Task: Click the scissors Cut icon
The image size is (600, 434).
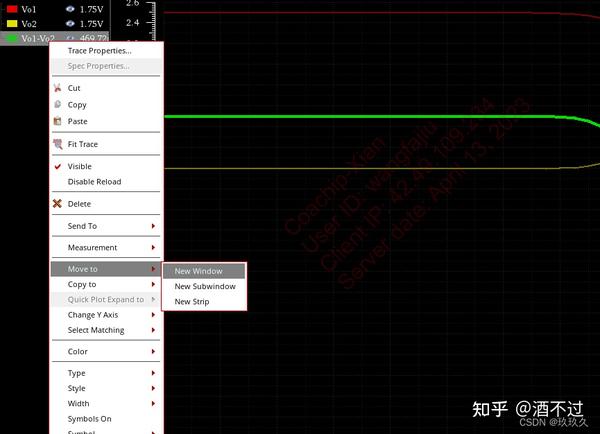Action: (x=57, y=88)
